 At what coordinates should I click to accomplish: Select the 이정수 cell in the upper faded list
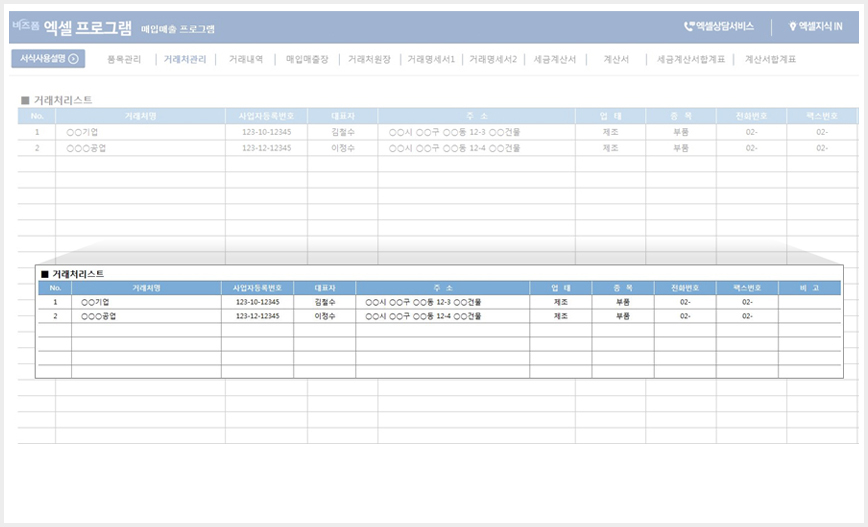(343, 148)
